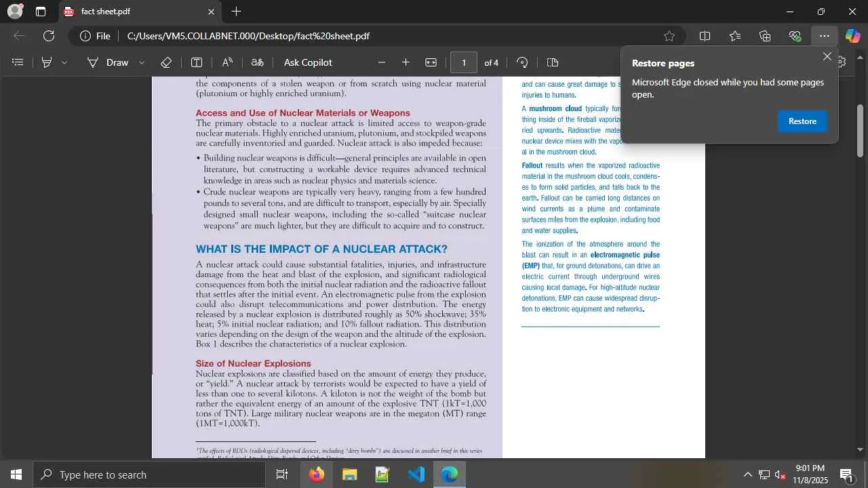Choose the Add text tool

pyautogui.click(x=197, y=62)
